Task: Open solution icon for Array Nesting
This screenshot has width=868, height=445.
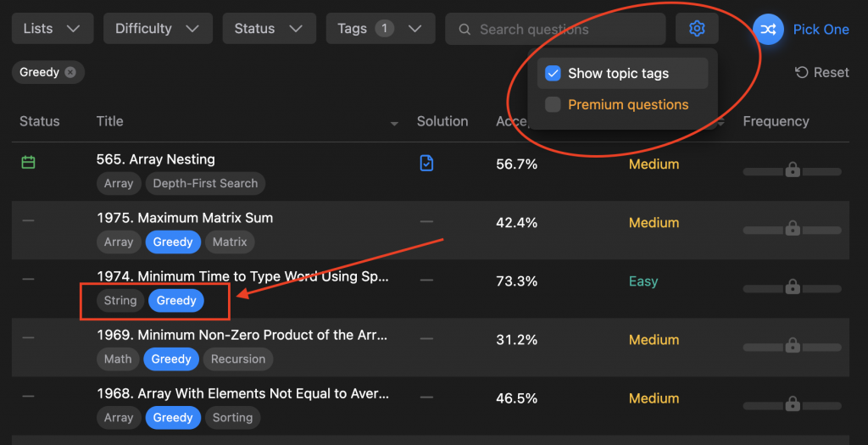Action: (x=426, y=163)
